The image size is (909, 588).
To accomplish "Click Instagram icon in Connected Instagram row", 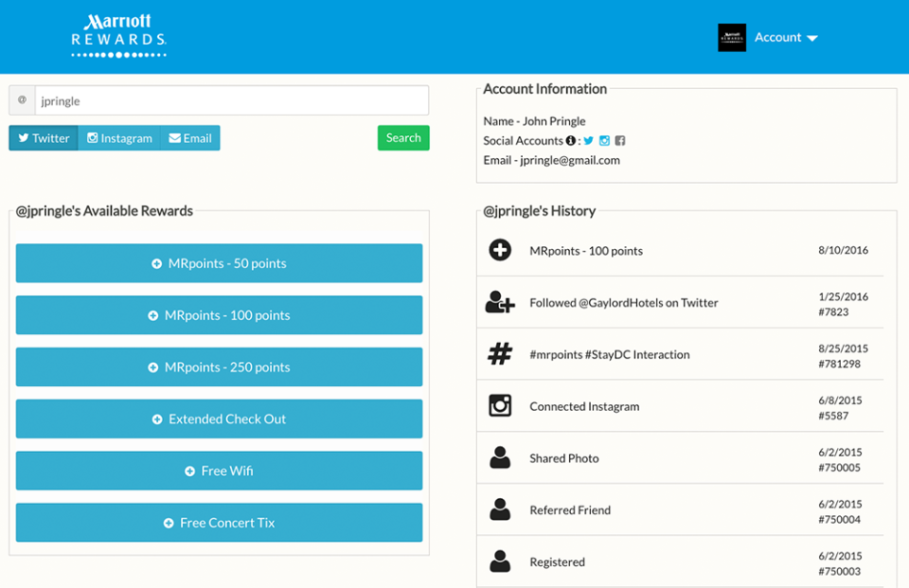I will tap(500, 405).
